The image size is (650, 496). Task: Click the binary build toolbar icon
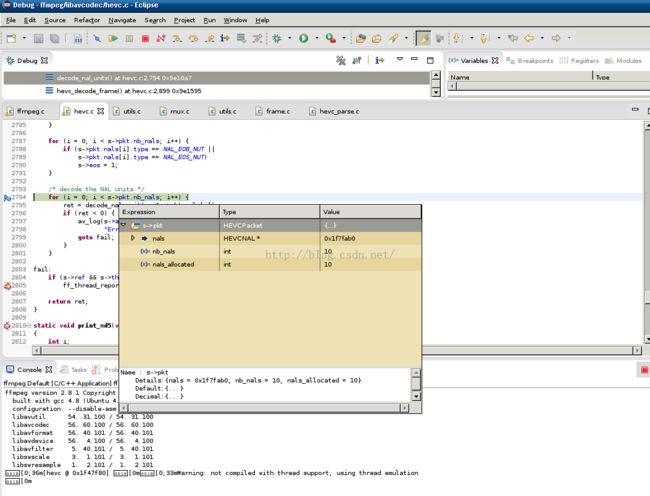click(78, 39)
